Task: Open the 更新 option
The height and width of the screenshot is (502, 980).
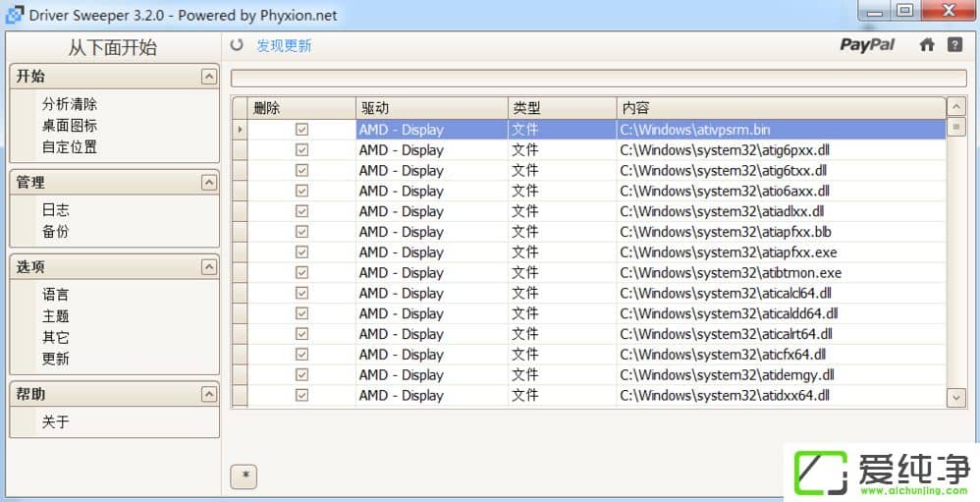Action: point(56,359)
